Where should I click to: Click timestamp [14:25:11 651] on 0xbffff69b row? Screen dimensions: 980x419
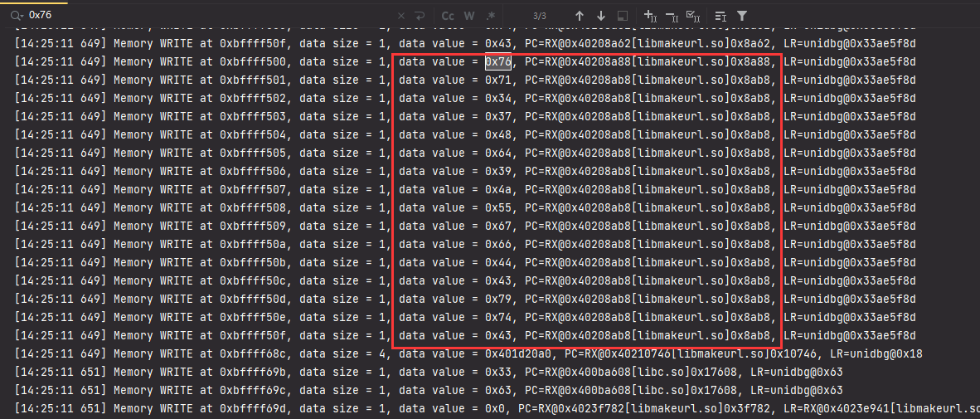(61, 372)
